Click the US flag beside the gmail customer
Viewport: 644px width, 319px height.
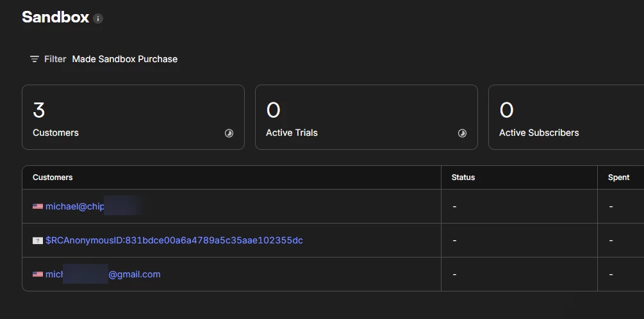(x=38, y=274)
